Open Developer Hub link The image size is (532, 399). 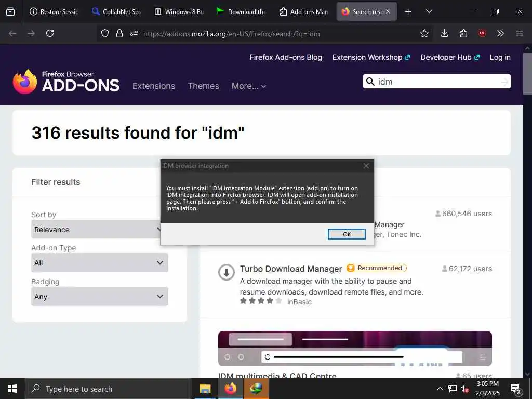pyautogui.click(x=450, y=57)
